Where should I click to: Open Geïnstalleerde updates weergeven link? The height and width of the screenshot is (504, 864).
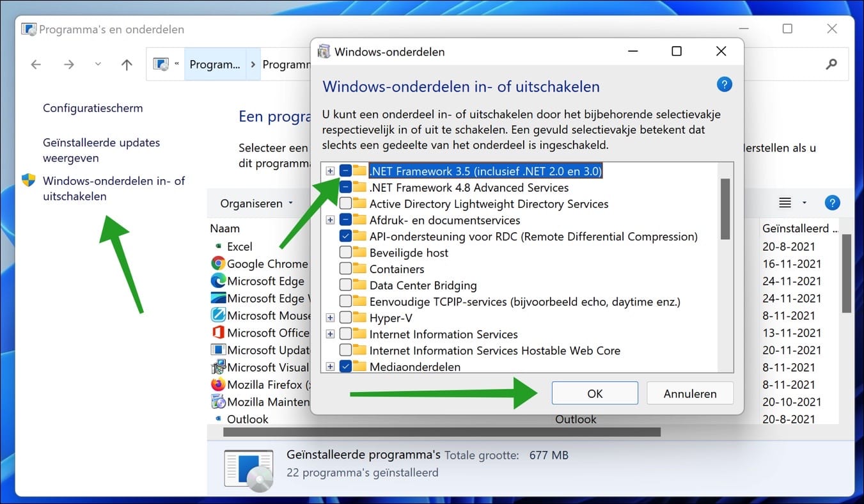[x=102, y=150]
